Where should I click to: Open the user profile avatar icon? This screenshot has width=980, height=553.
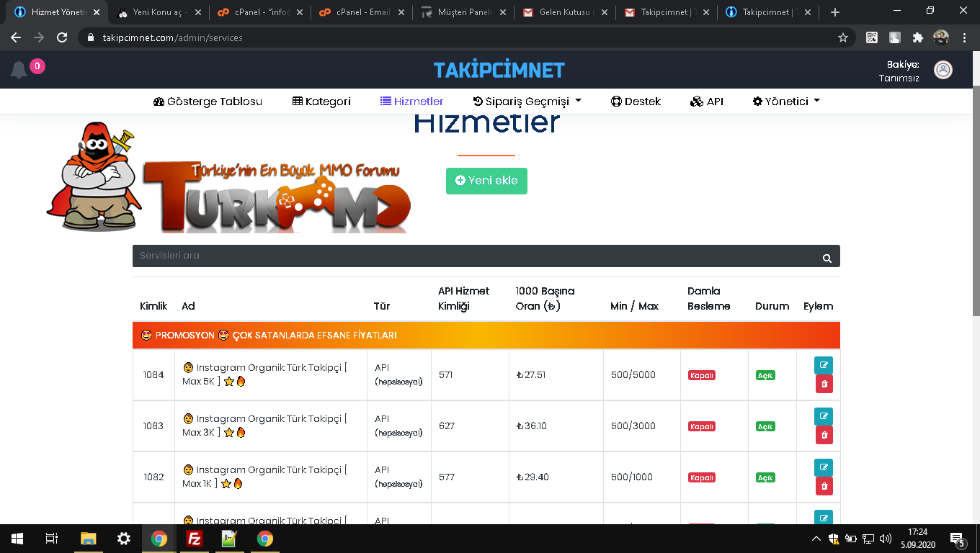coord(943,69)
